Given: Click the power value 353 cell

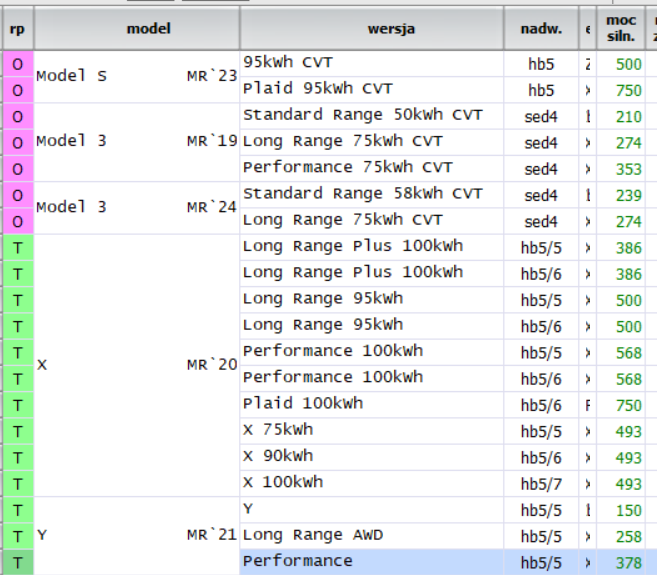Looking at the screenshot, I should coord(628,169).
